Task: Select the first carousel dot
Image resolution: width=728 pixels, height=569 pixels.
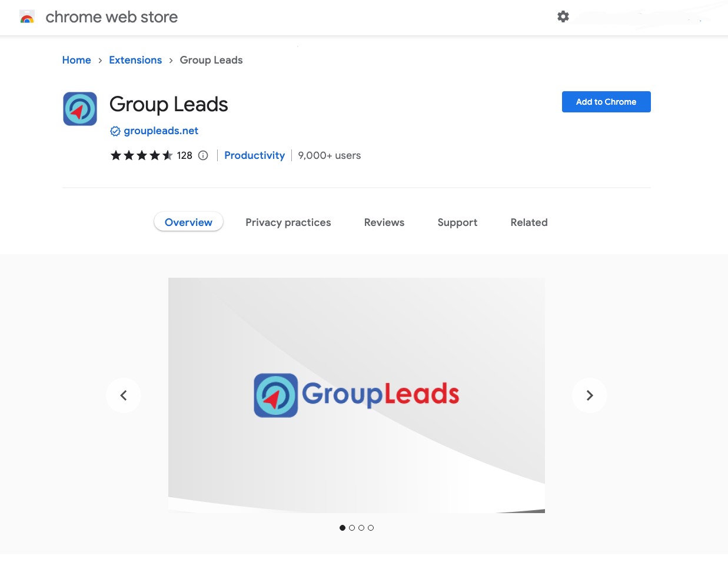Action: (343, 528)
